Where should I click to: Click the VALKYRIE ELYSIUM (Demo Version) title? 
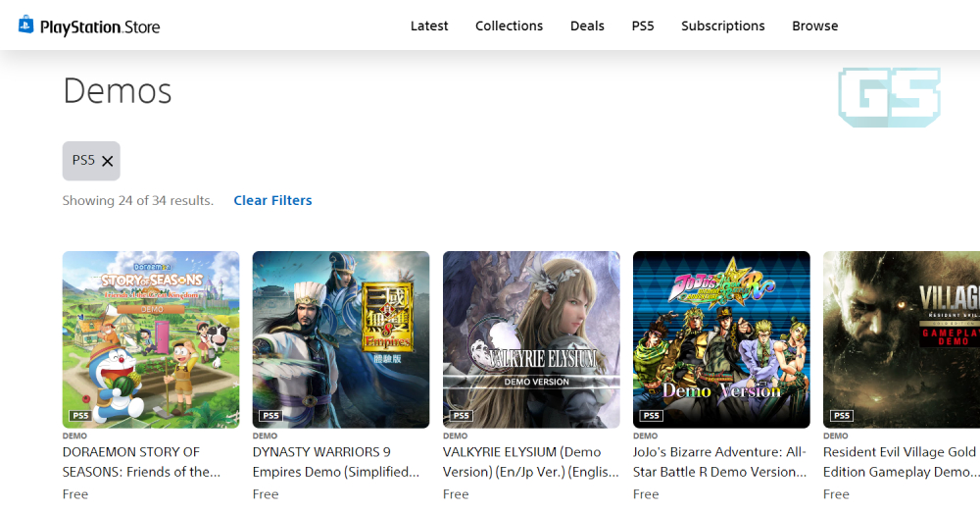530,462
